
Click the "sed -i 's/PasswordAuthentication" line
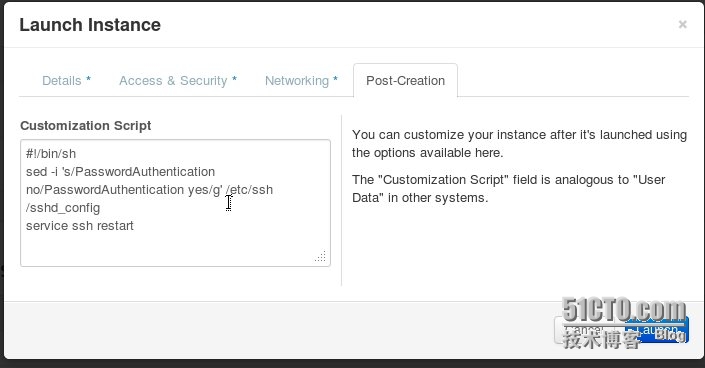(x=120, y=172)
